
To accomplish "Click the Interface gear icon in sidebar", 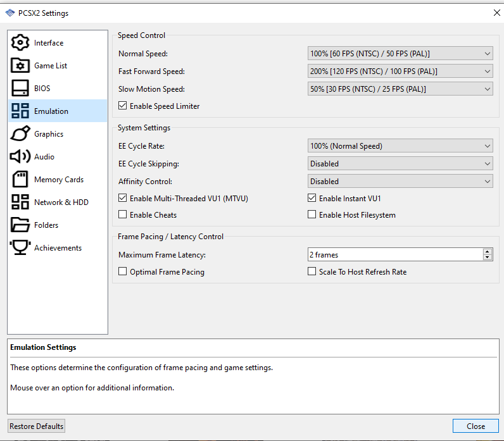I will pos(20,43).
